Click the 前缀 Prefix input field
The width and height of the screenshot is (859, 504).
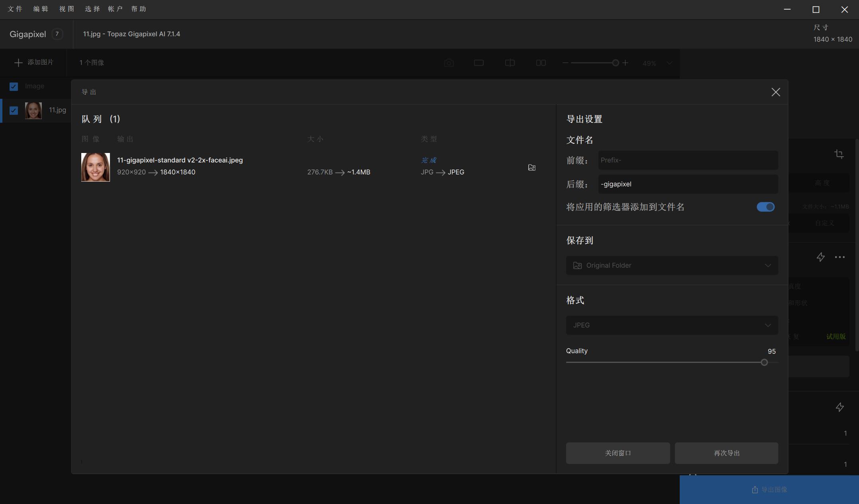(688, 160)
